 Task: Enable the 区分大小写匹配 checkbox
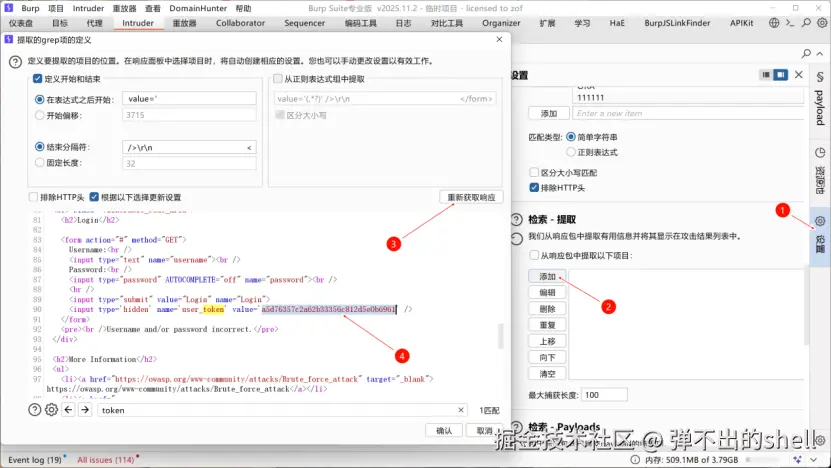(x=534, y=172)
